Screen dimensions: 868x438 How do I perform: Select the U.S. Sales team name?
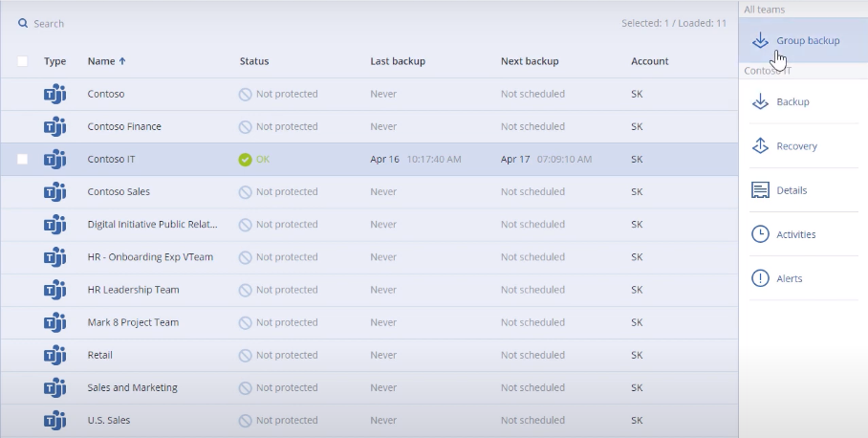point(109,421)
